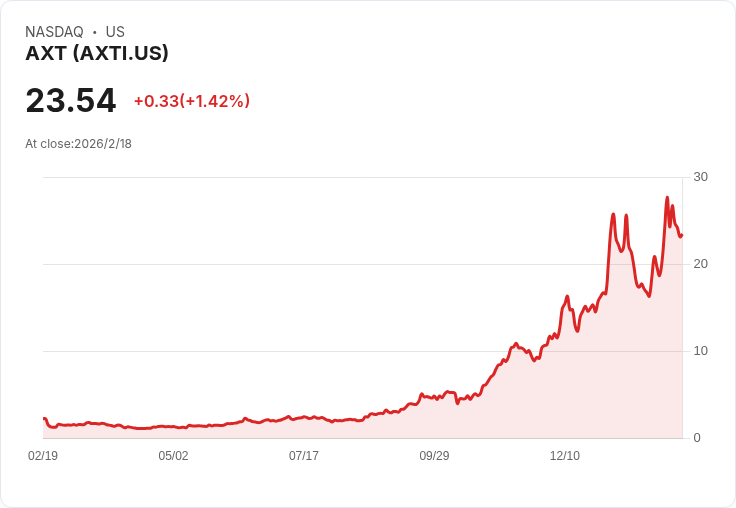The width and height of the screenshot is (736, 508).
Task: Click the 02/19 date label on axis
Action: [43, 455]
